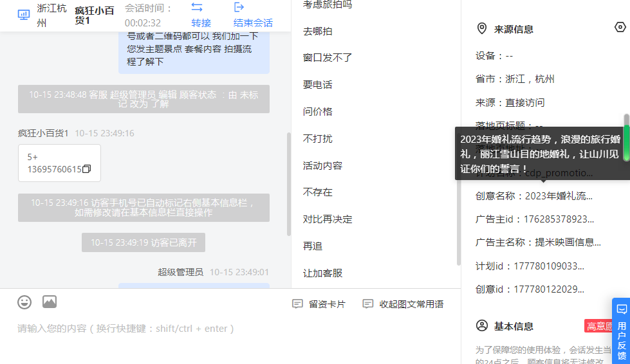The height and width of the screenshot is (364, 630).
Task: Open the emoji picker
Action: tap(24, 302)
